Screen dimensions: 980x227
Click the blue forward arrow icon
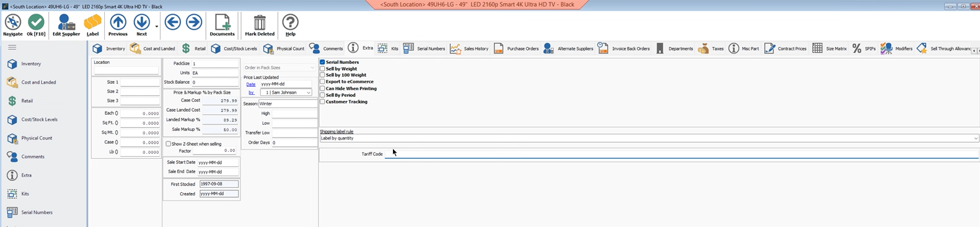[194, 22]
